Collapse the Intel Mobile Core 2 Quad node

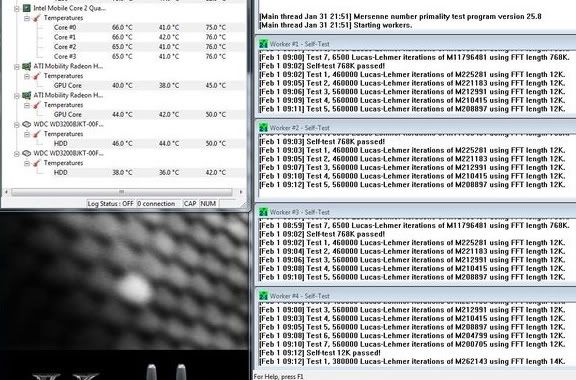[17, 8]
